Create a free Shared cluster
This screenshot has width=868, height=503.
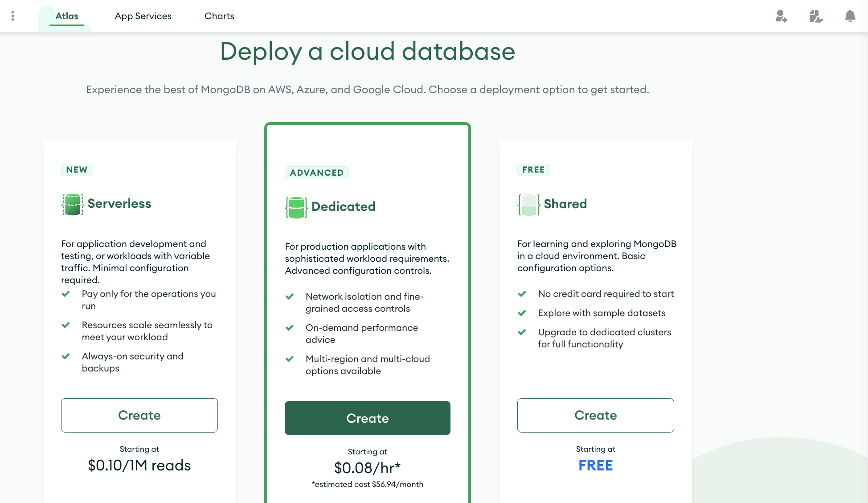tap(595, 415)
